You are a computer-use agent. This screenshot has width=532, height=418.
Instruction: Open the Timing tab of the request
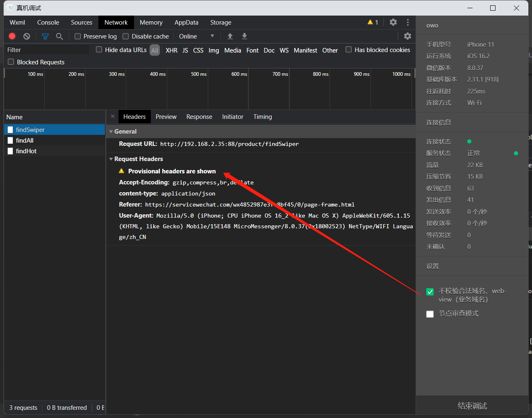tap(263, 117)
